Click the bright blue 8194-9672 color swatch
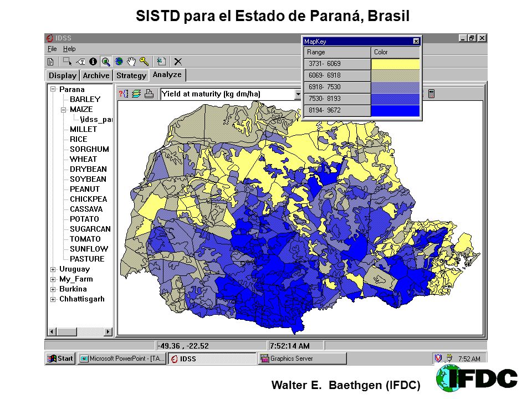Image resolution: width=532 pixels, height=399 pixels. (395, 111)
